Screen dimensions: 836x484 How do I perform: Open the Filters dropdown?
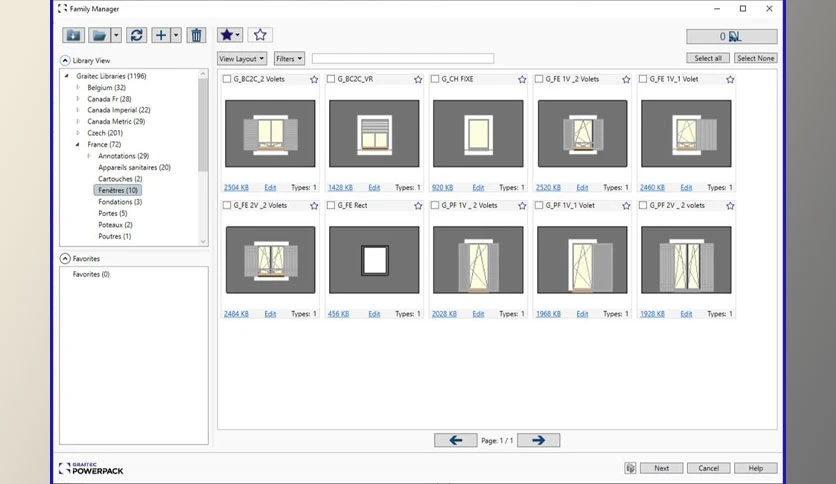click(x=289, y=59)
